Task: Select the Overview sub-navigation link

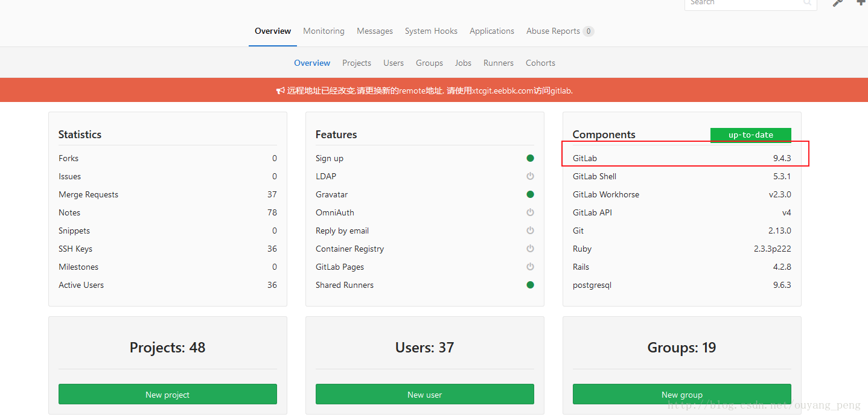Action: [312, 63]
